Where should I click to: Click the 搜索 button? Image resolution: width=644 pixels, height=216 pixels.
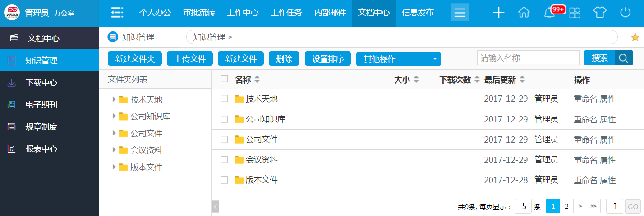[x=600, y=58]
